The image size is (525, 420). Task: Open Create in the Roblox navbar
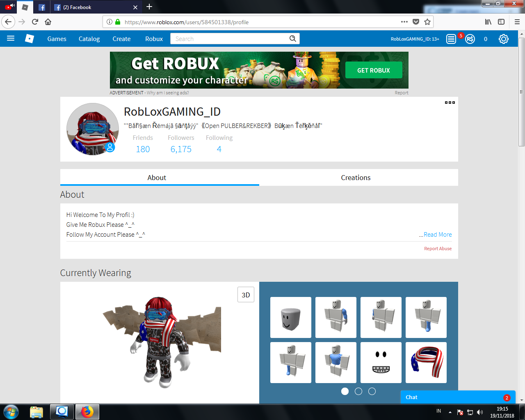click(x=121, y=39)
